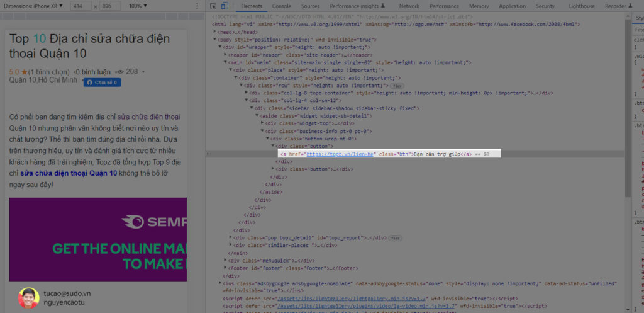Click the ellipsis beside the selected DOM node
644x313 pixels.
coord(209,154)
